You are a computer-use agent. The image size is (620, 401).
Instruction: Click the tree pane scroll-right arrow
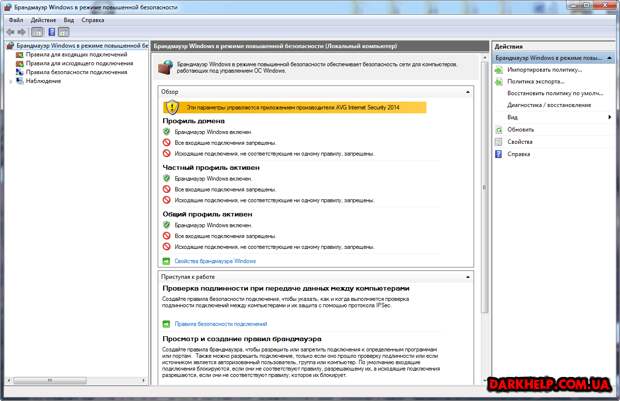click(144, 380)
